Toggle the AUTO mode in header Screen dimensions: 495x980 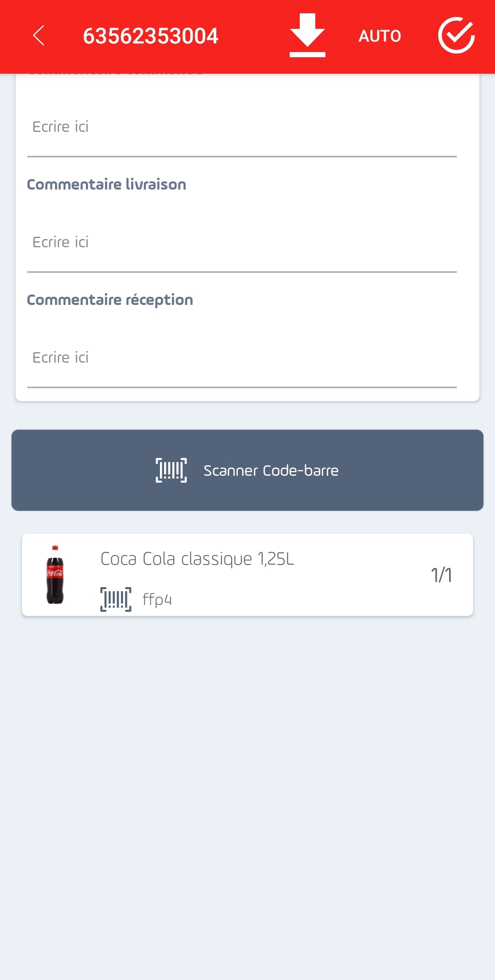379,36
